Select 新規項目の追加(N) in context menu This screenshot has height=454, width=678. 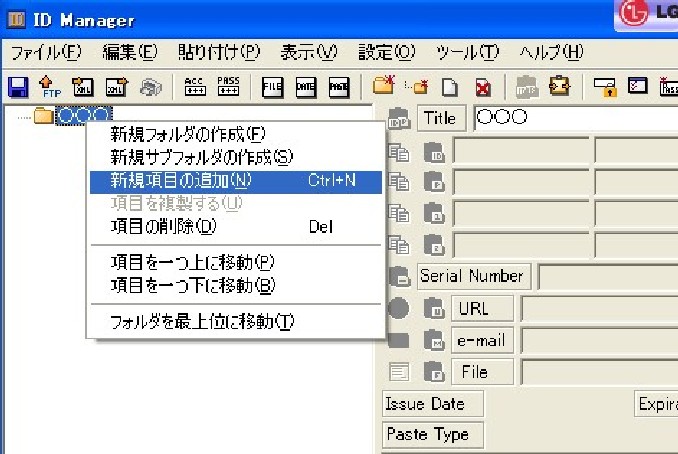tap(236, 182)
